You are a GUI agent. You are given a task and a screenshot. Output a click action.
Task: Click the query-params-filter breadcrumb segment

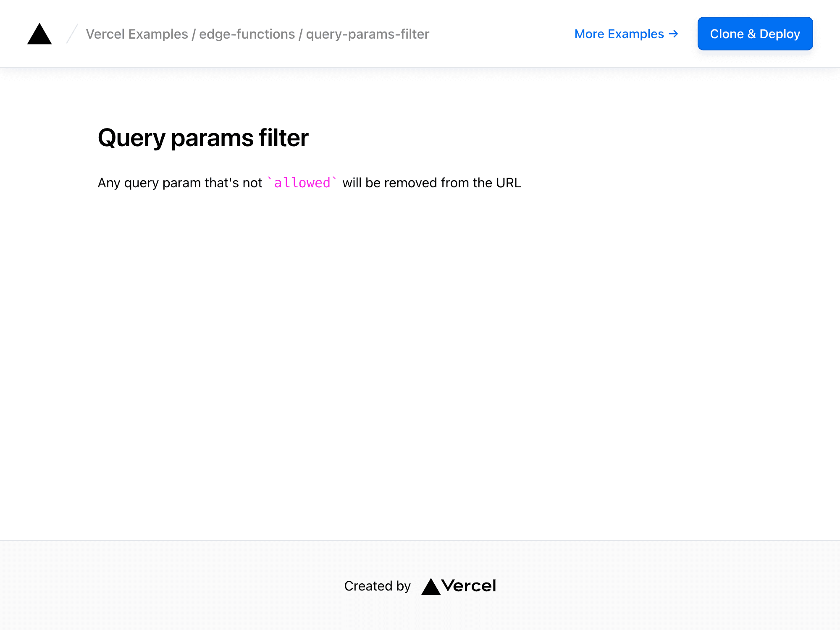[367, 34]
